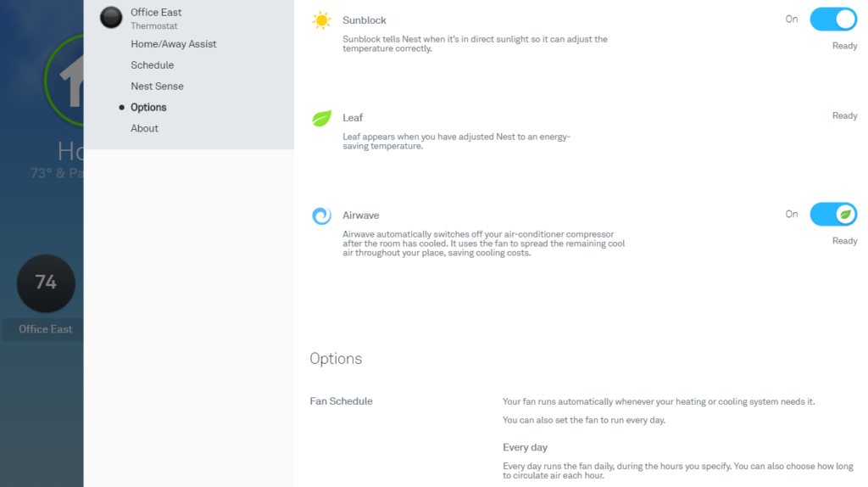
Task: Disable the Airwave toggle switch
Action: tap(833, 215)
